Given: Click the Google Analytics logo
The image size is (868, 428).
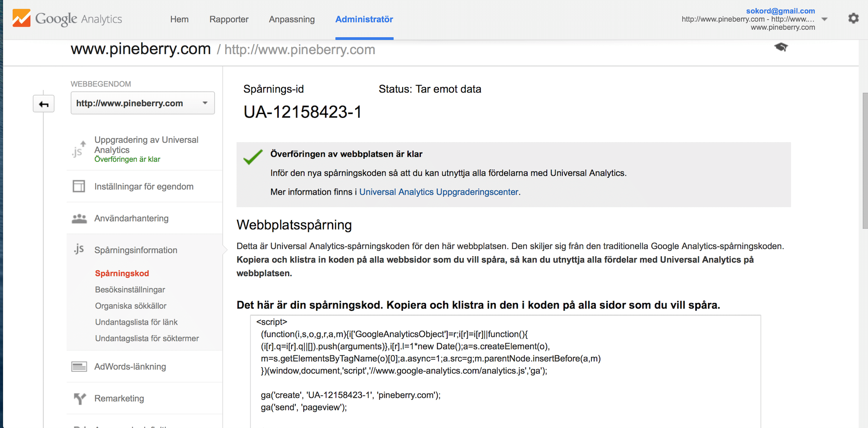Looking at the screenshot, I should pos(67,19).
